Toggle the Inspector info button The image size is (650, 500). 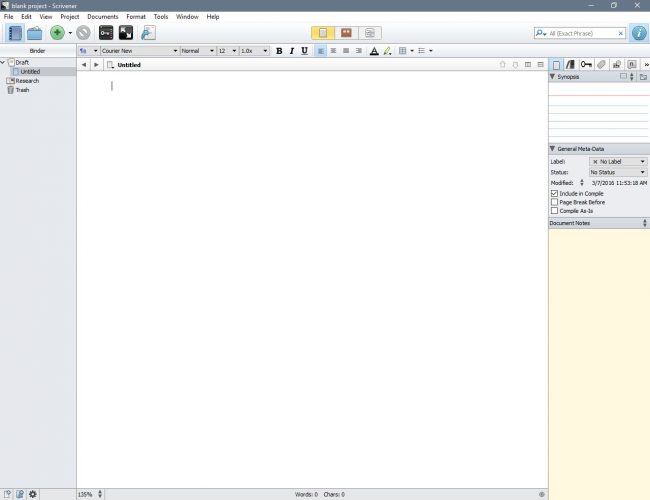(x=639, y=33)
